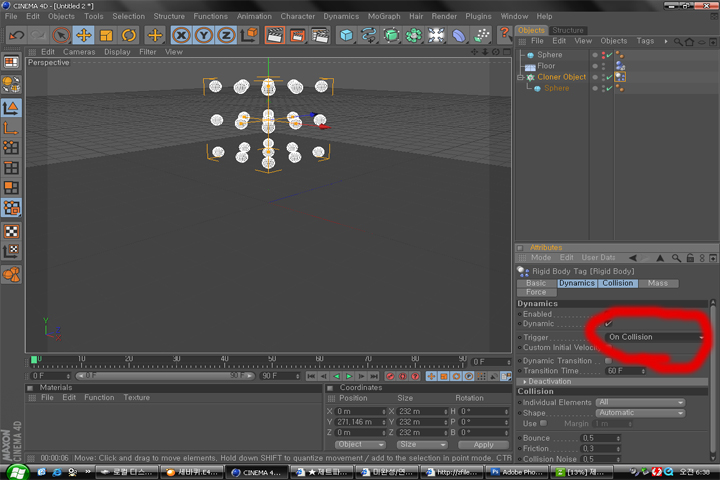The height and width of the screenshot is (480, 720).
Task: Toggle the Y-axis lock
Action: 203,35
